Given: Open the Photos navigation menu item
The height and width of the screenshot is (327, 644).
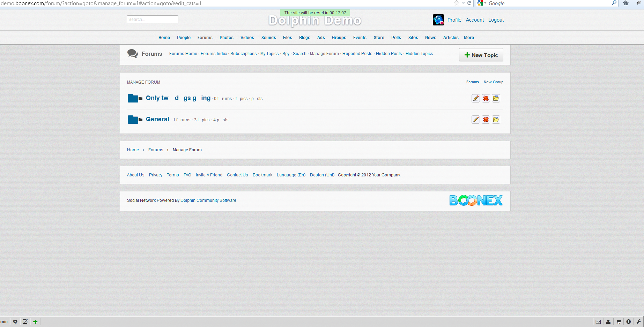Looking at the screenshot, I should point(227,38).
